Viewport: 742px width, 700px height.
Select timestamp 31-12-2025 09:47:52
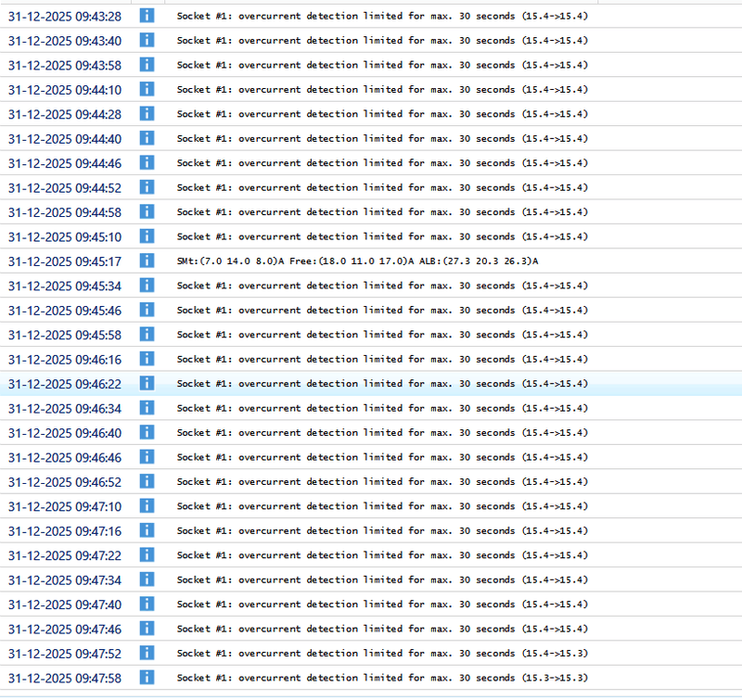[x=65, y=655]
